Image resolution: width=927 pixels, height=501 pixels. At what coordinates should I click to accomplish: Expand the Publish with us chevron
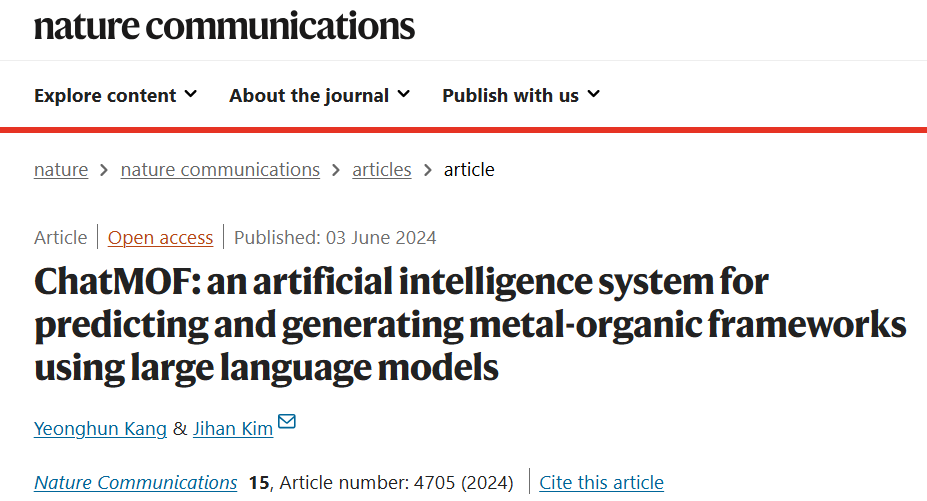[594, 94]
